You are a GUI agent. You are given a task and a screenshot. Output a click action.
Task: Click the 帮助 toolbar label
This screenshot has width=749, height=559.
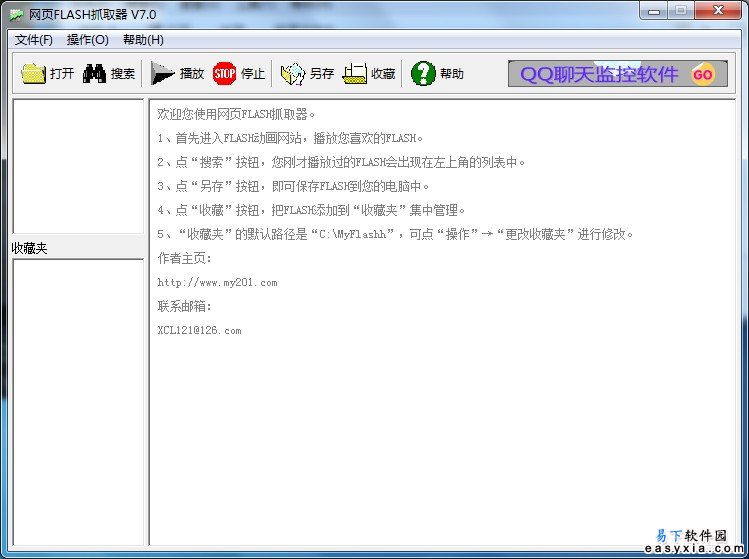451,74
